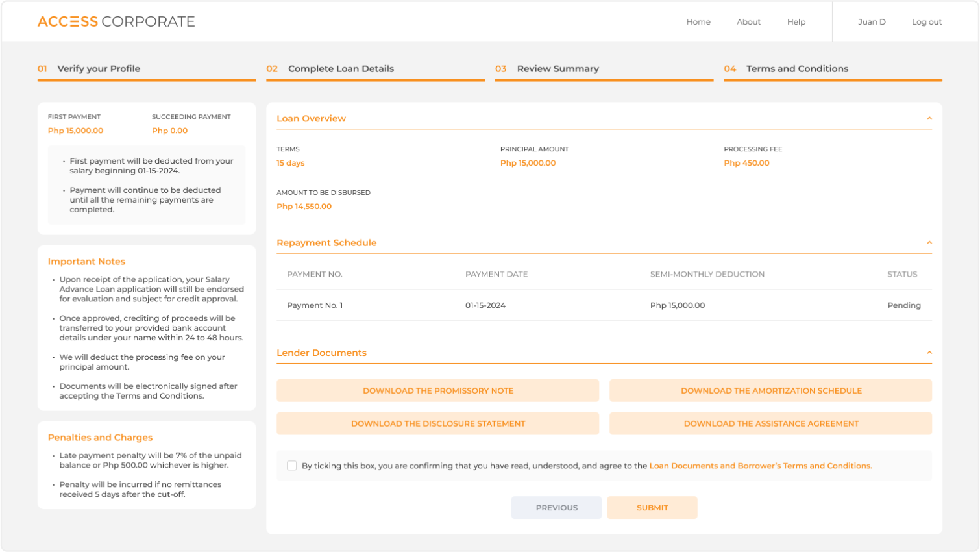Click the Php 15,000.00 semi-monthly deduction cell
This screenshot has height=552, width=980.
coord(678,305)
